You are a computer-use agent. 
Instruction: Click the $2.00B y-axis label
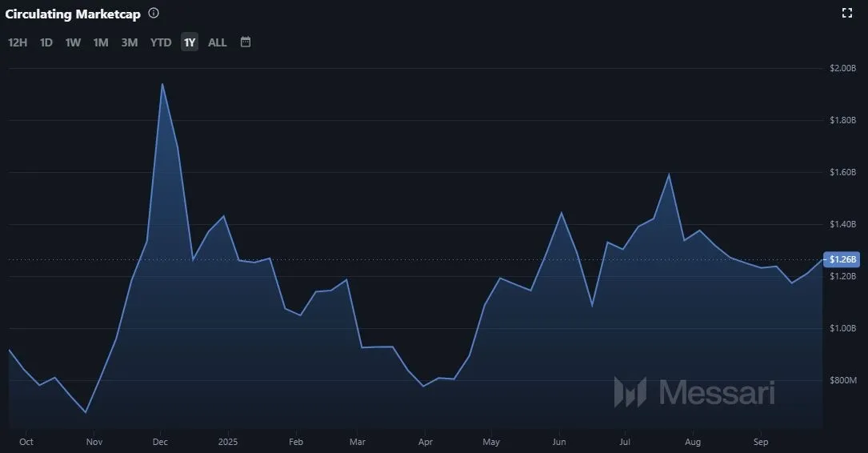(842, 68)
